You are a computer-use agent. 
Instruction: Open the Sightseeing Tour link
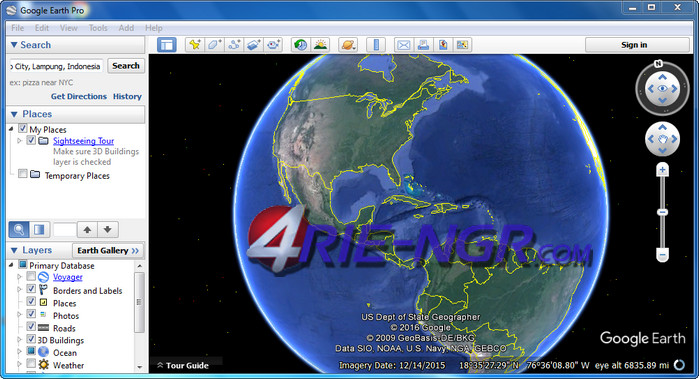click(83, 141)
